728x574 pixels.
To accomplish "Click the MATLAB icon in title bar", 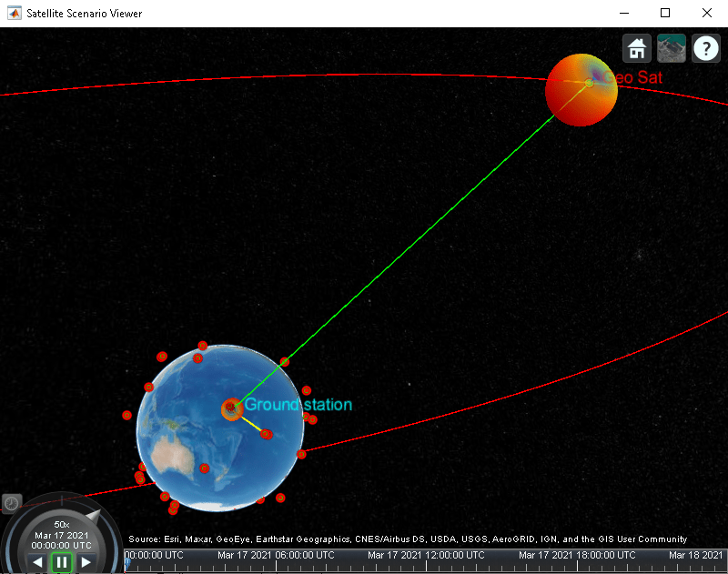I will point(15,13).
